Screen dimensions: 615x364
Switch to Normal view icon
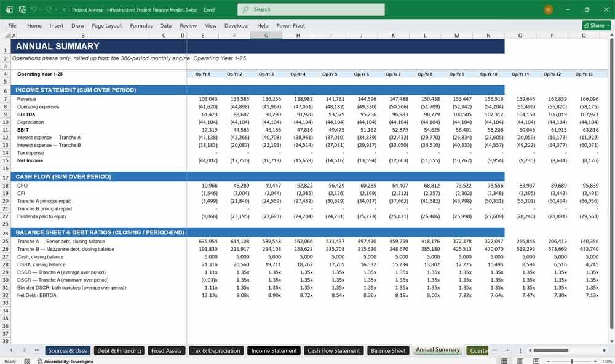504,361
